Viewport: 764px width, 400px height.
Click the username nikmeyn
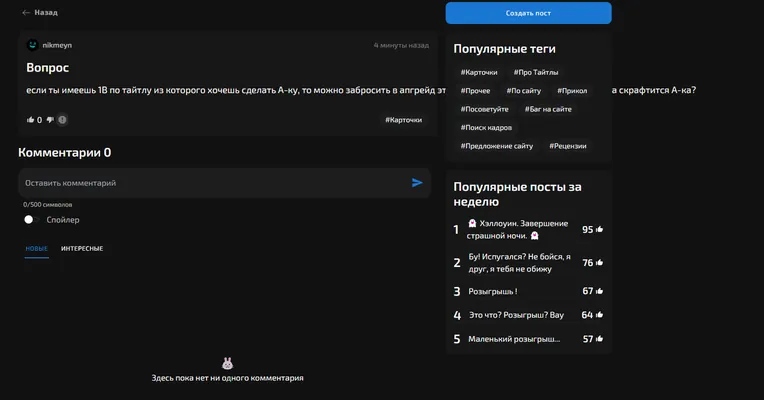tap(57, 45)
